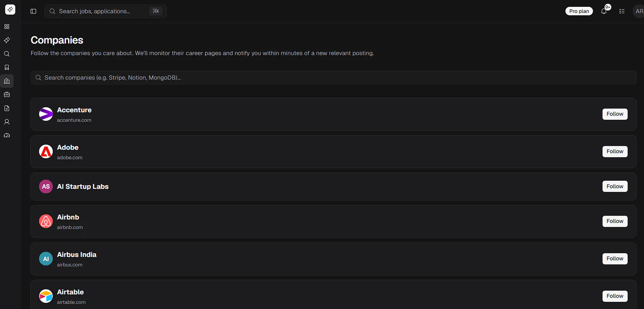Open the AR user avatar menu
644x309 pixels.
coord(639,11)
